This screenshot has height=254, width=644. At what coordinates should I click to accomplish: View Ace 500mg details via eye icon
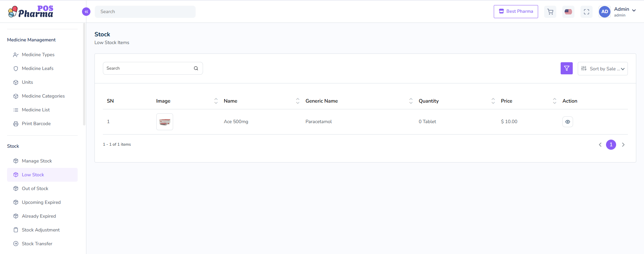[x=567, y=122]
